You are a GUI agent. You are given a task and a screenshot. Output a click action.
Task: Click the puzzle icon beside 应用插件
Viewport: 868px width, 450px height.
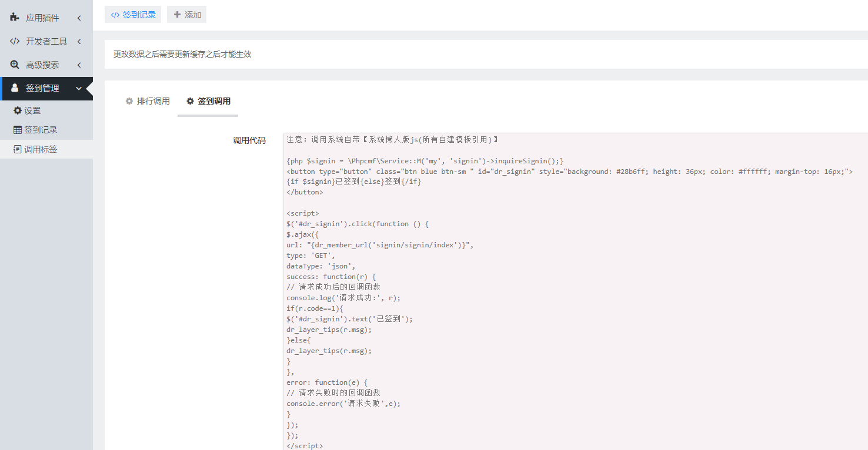pyautogui.click(x=15, y=18)
